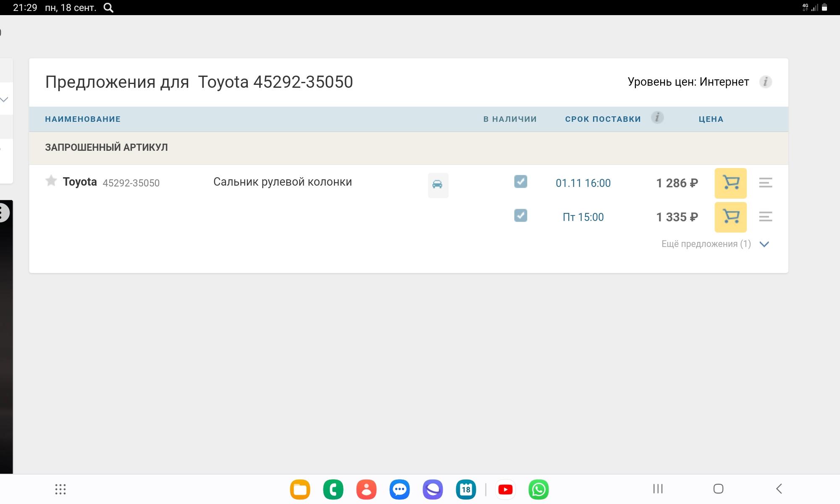Screen dimensions: 840x504
Task: Tap the recent apps navigation button
Action: coord(658,488)
